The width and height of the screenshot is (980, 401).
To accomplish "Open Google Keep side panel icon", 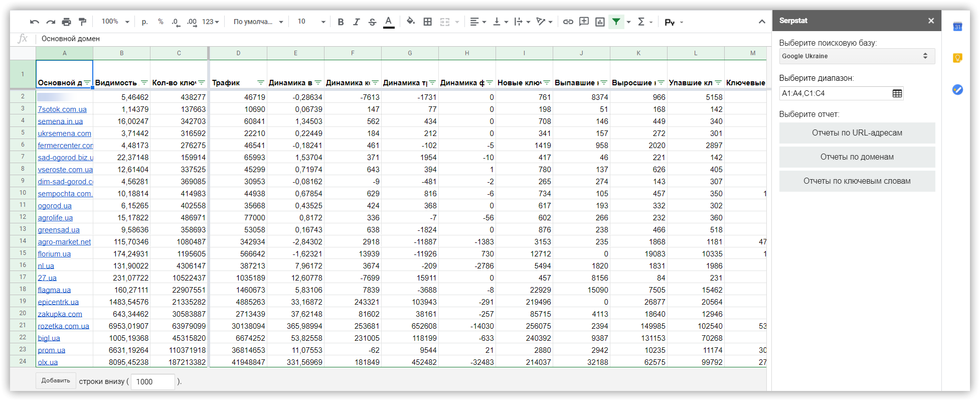I will (957, 58).
